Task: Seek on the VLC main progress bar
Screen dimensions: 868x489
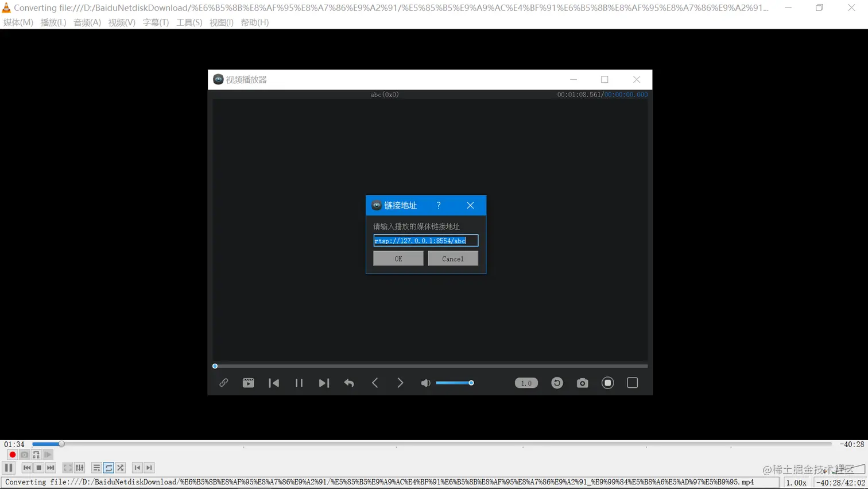Action: (432, 444)
